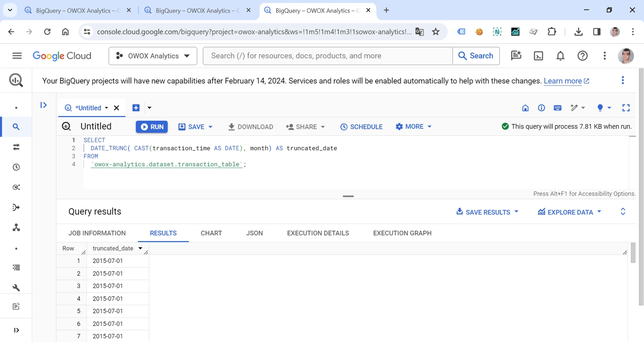Open Dataform sidebar icon

pyautogui.click(x=16, y=207)
